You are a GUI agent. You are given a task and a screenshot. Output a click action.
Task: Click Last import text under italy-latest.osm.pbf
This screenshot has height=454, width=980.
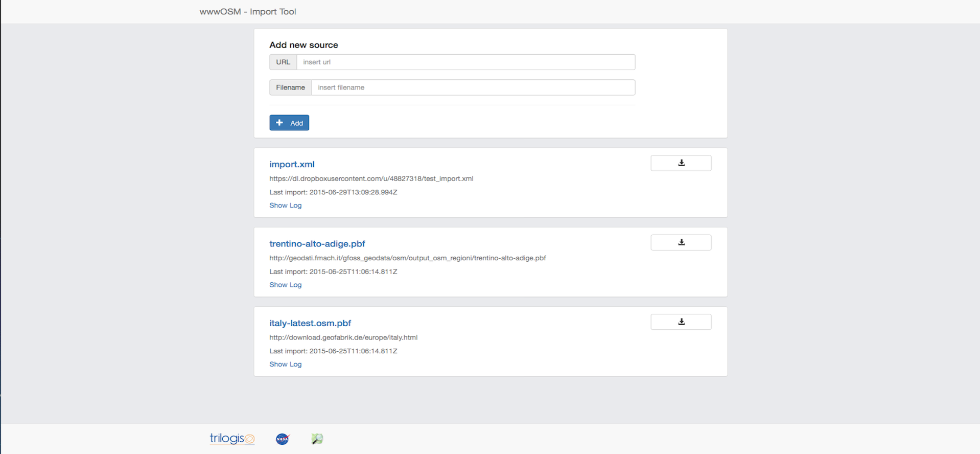333,351
